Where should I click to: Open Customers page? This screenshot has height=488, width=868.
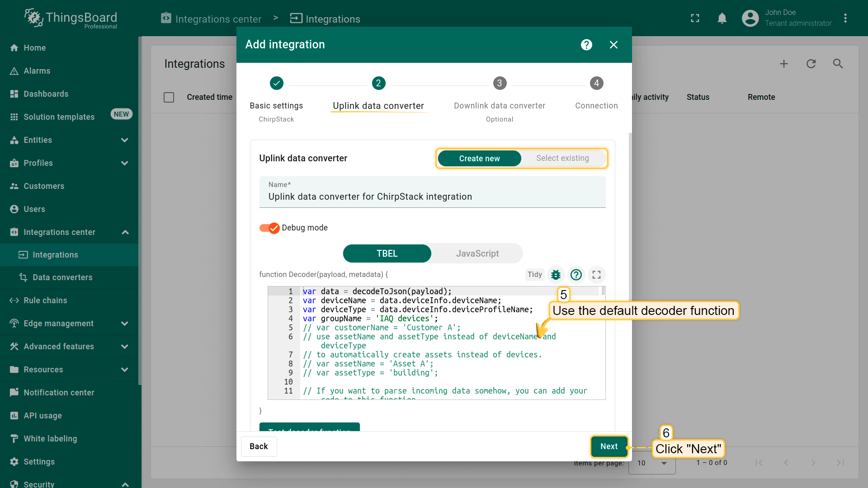coord(69,186)
